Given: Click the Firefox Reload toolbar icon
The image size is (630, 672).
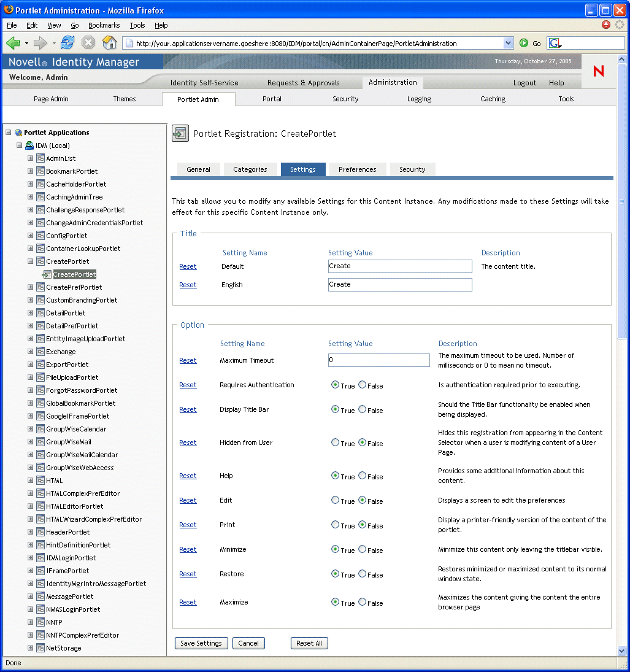Looking at the screenshot, I should [67, 43].
